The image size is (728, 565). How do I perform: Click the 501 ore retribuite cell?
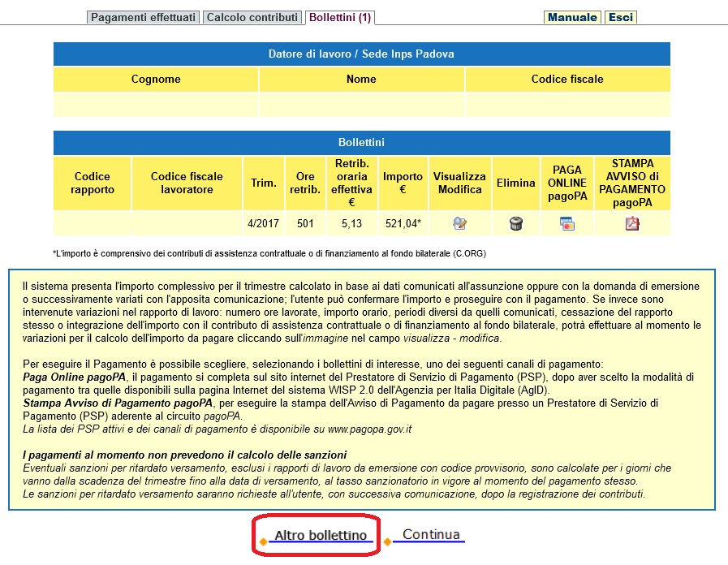click(305, 224)
